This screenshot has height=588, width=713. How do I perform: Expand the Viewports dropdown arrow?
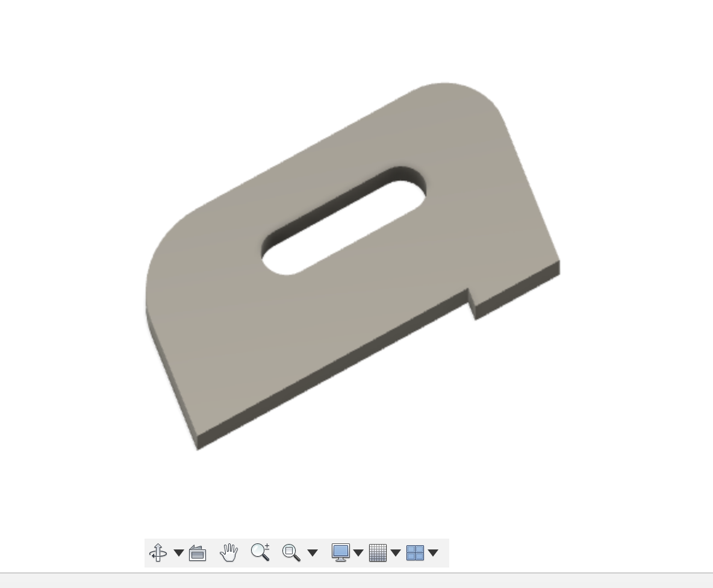(x=433, y=553)
